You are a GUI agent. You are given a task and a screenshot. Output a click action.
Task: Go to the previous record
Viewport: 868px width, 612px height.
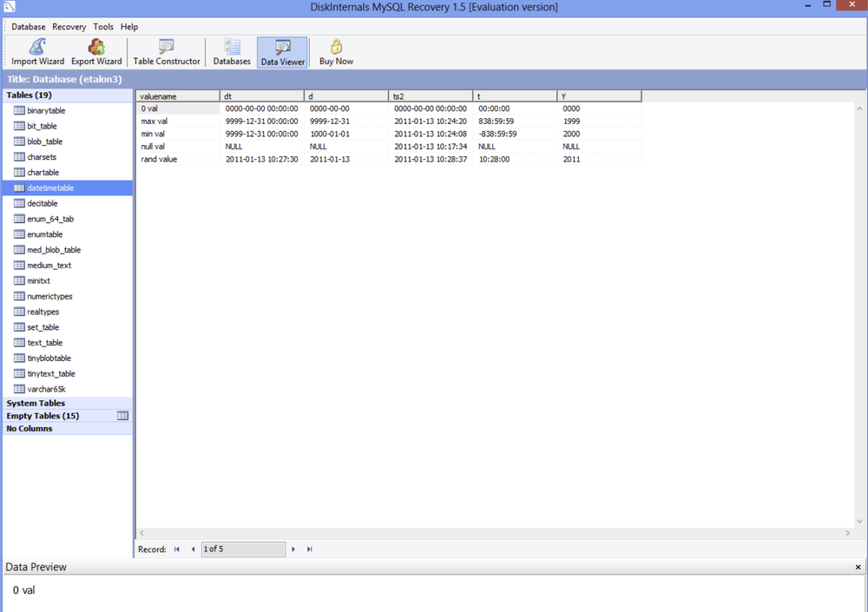[193, 549]
